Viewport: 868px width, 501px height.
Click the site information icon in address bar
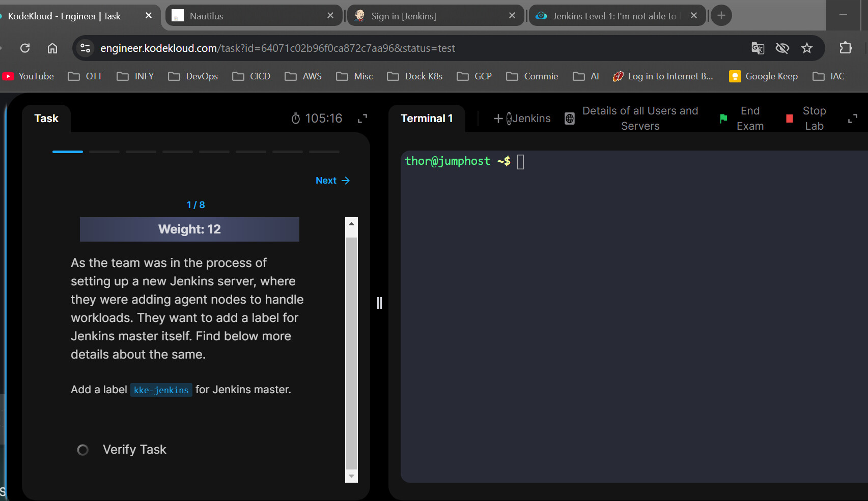coord(85,48)
